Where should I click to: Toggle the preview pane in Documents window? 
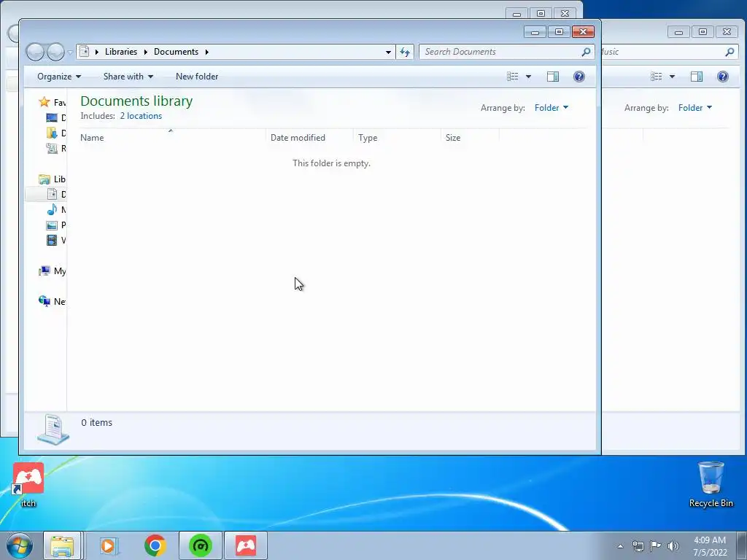coord(553,77)
